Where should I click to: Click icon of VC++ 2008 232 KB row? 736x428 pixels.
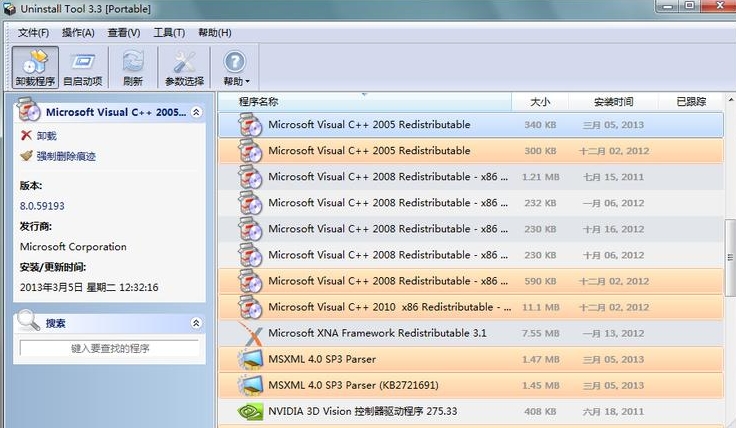250,203
